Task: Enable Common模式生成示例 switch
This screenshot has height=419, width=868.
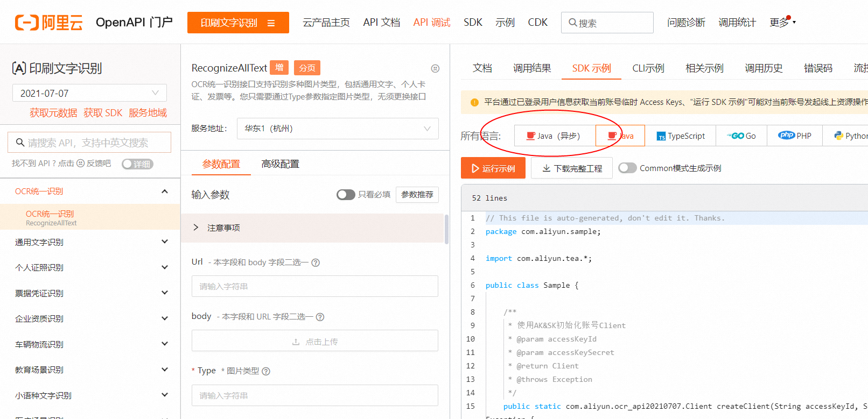Action: (x=627, y=168)
